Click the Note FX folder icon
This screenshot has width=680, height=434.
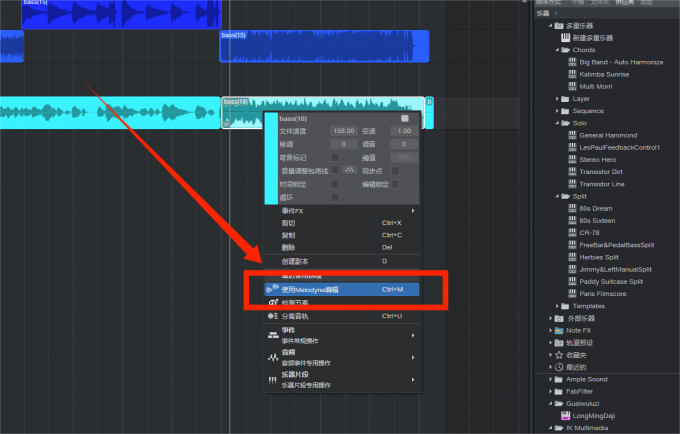click(559, 330)
